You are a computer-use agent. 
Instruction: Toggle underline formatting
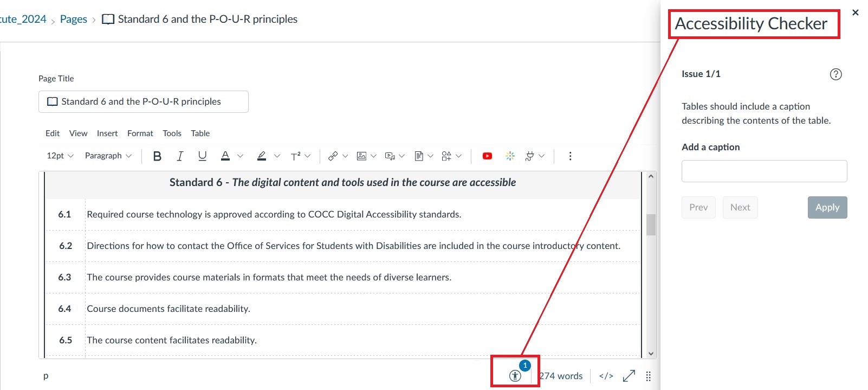pyautogui.click(x=202, y=156)
